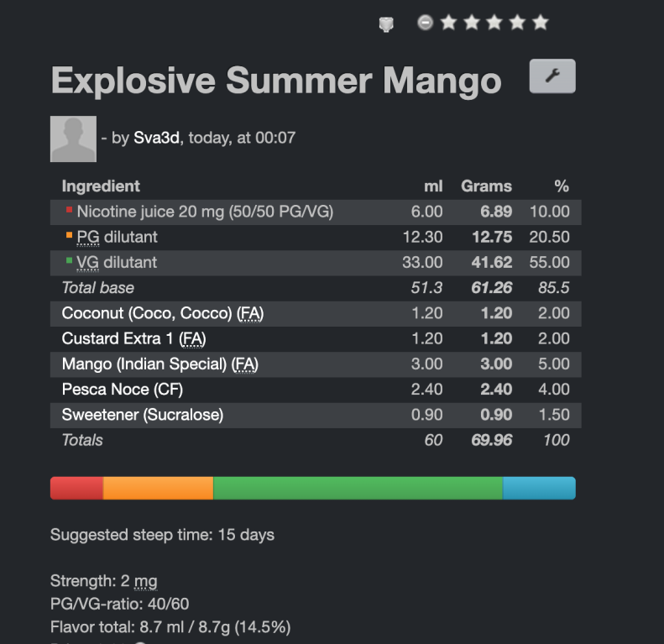This screenshot has height=644, width=664.
Task: Click the orange PG segment of ratio bar
Action: (x=158, y=488)
